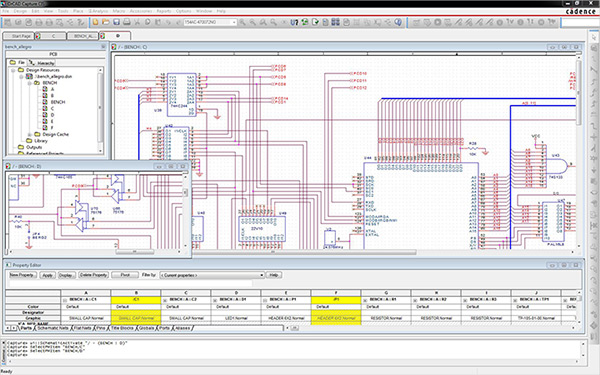Select page F in the project tree
The image size is (600, 375).
coord(52,128)
